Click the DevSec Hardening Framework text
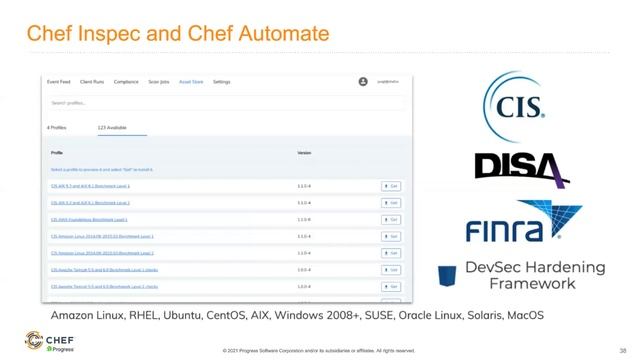640x360 pixels. point(535,275)
